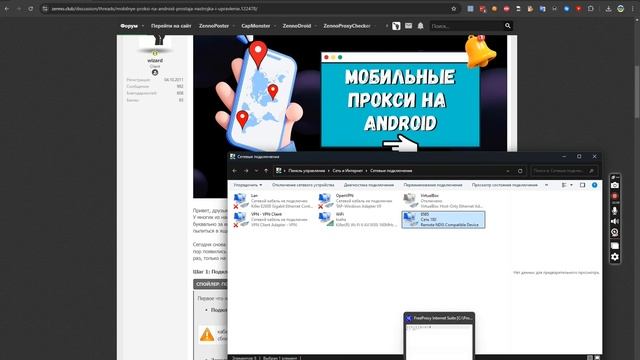Screen dimensions: 640x360
Task: Click the browser address bar URL
Action: [154, 9]
